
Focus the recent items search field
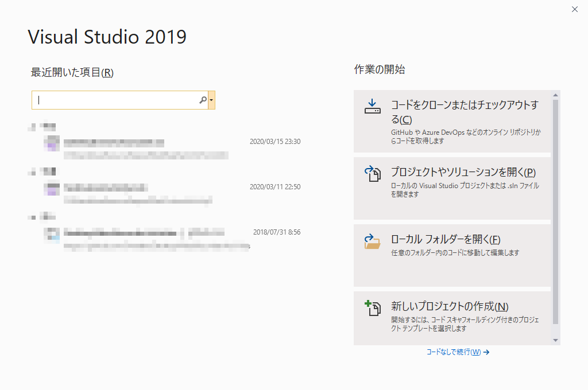tap(119, 100)
